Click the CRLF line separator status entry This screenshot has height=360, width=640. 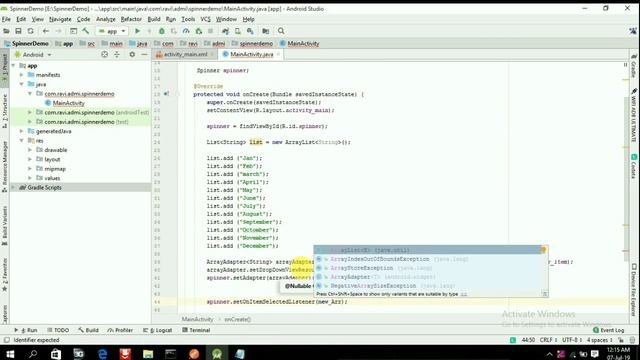tap(548, 340)
